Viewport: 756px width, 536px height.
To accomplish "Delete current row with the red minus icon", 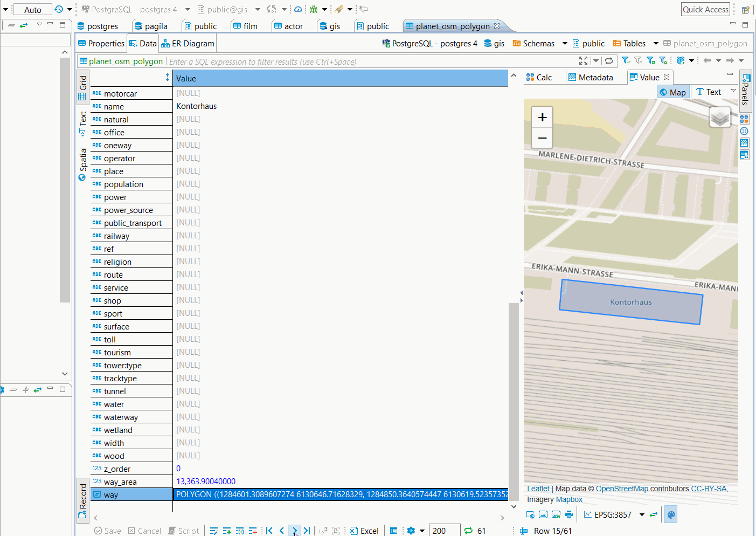I will [x=253, y=531].
